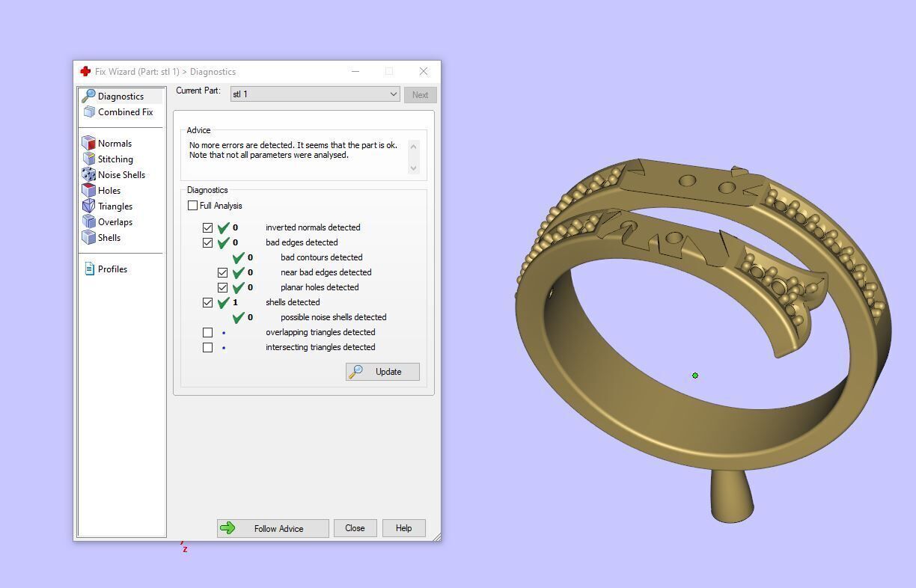Enable the Full Analysis checkbox

coord(193,206)
